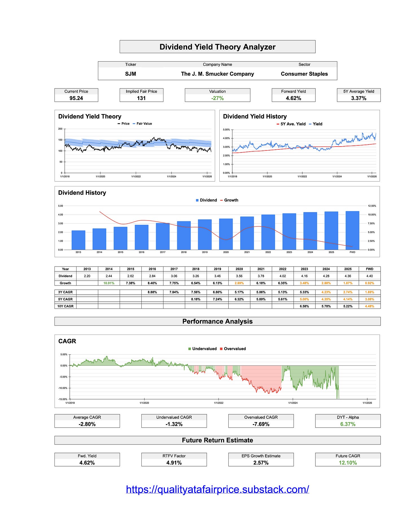Click the 2020 dividend bar
The width and height of the screenshot is (411, 532).
pyautogui.click(x=226, y=234)
